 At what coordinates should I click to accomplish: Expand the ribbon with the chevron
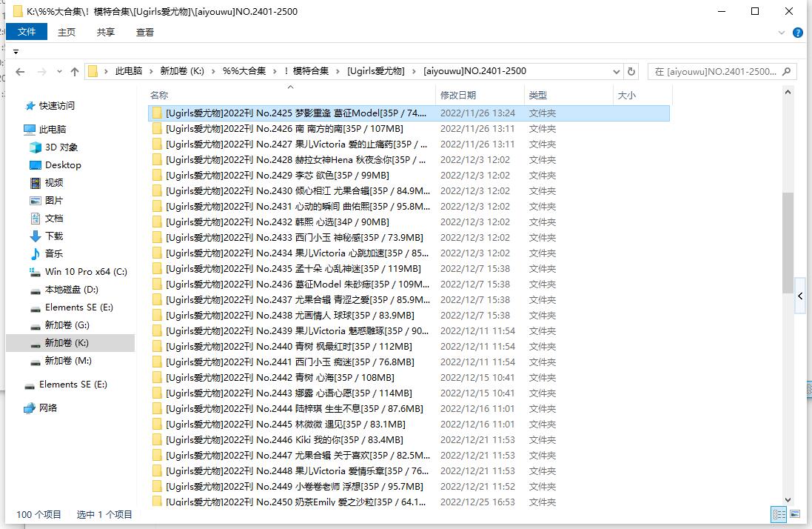[x=782, y=33]
